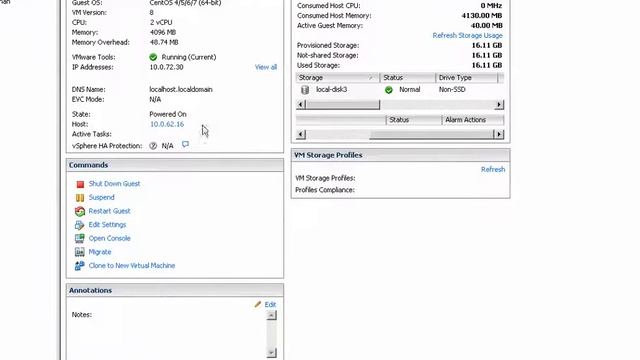Click the HA Protection speech bubble icon
The image size is (640, 360).
pyautogui.click(x=185, y=144)
